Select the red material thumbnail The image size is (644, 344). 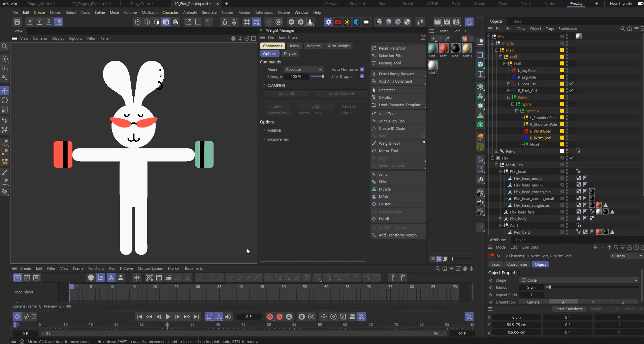pos(444,49)
